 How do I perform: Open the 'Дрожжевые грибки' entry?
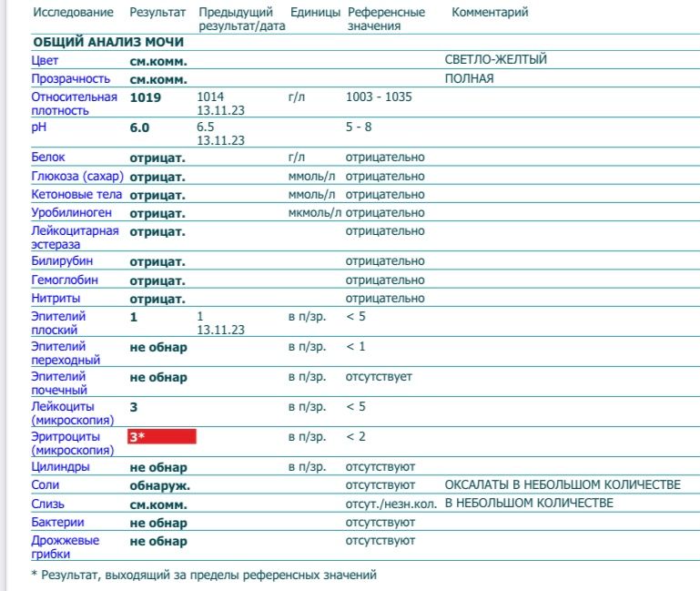click(66, 546)
